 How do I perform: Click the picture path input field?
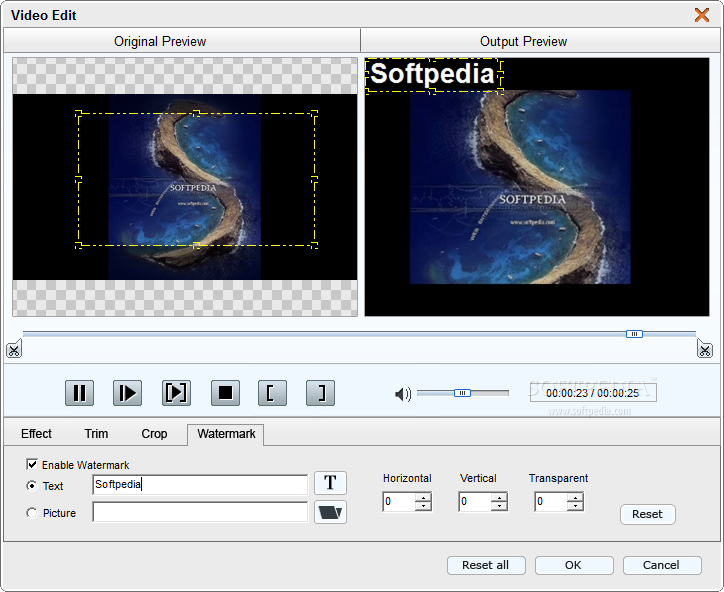(200, 512)
